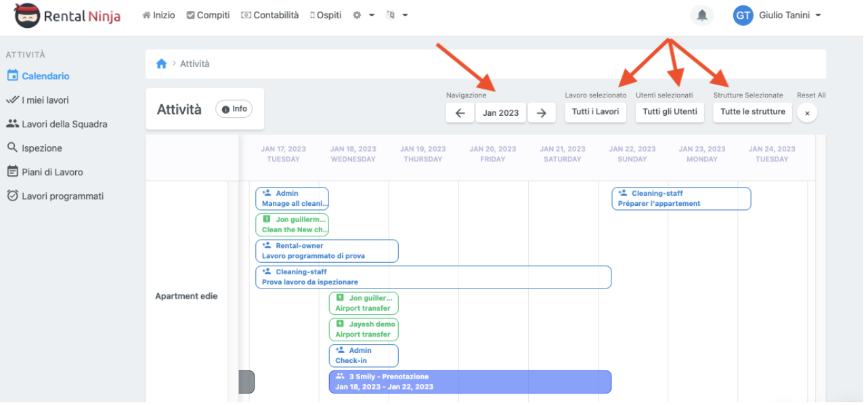Open Compiti in the top menu
This screenshot has height=405, width=868.
(208, 16)
